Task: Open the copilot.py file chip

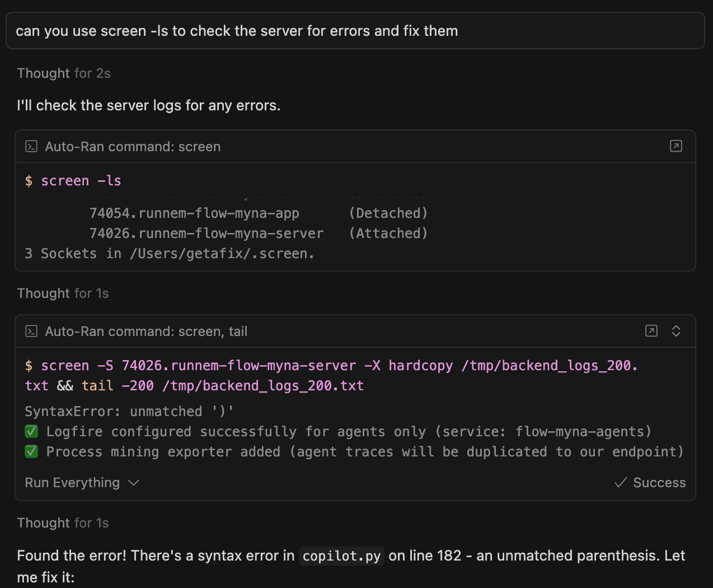Action: point(341,556)
